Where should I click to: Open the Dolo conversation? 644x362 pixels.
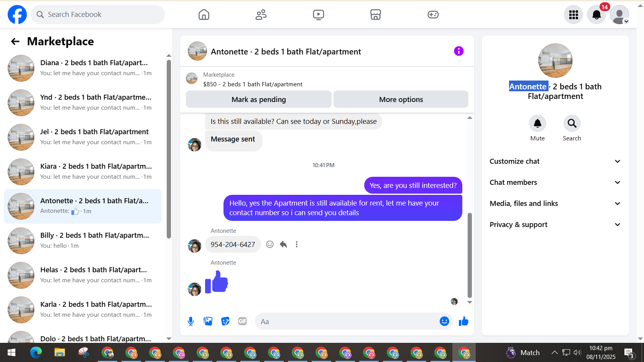click(x=83, y=336)
